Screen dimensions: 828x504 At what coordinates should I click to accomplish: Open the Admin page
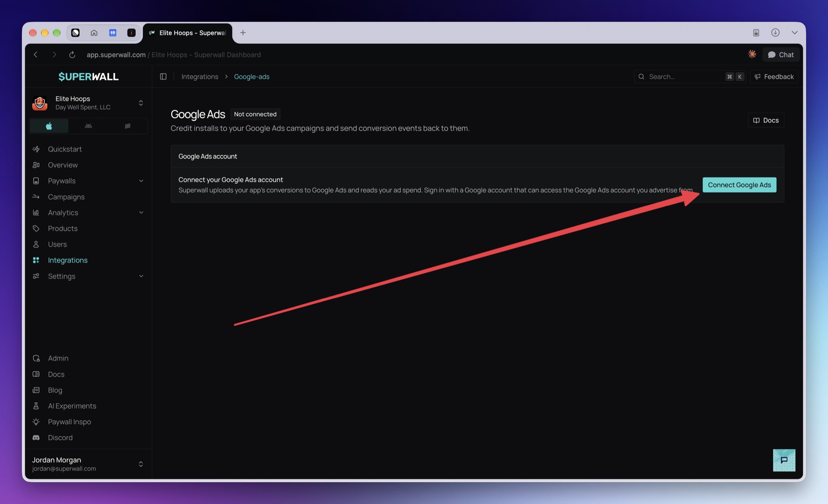tap(58, 358)
